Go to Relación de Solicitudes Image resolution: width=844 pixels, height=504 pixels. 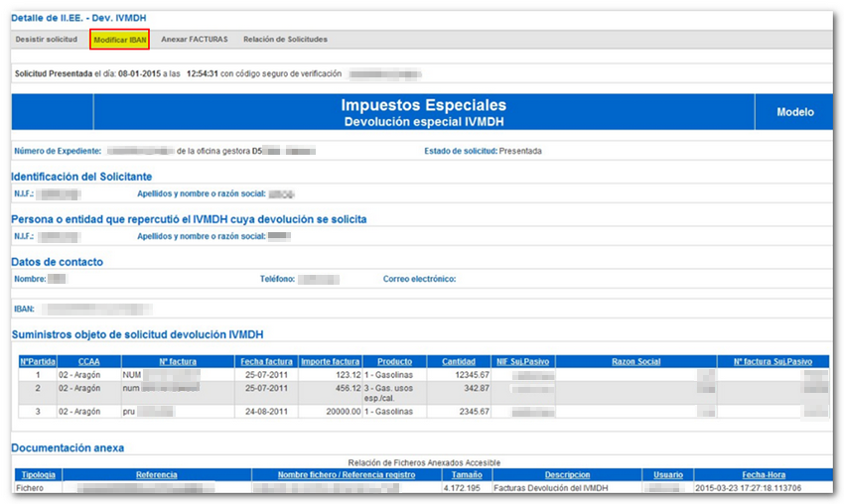tap(285, 40)
